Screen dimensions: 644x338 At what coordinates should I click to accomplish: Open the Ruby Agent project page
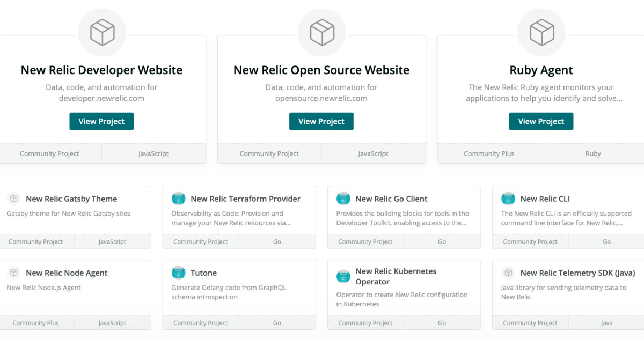pos(541,121)
